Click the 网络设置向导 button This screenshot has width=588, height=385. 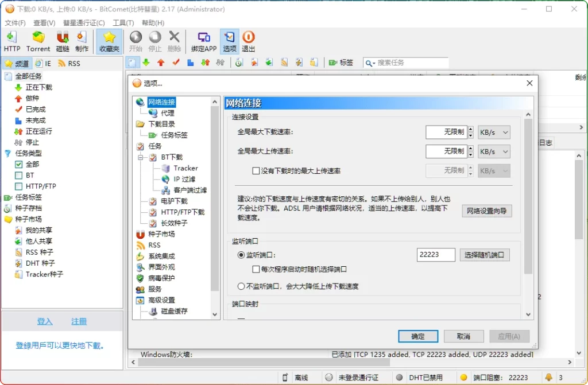point(486,211)
